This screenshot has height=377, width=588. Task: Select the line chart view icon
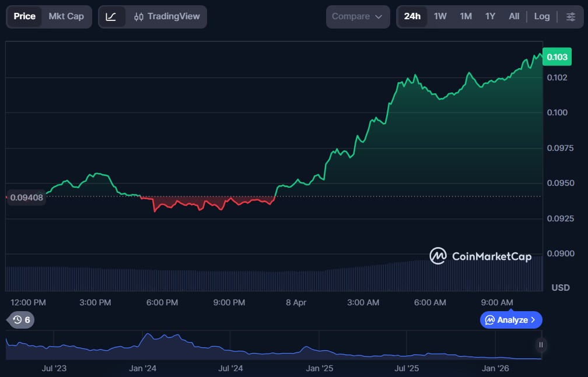[x=111, y=17]
